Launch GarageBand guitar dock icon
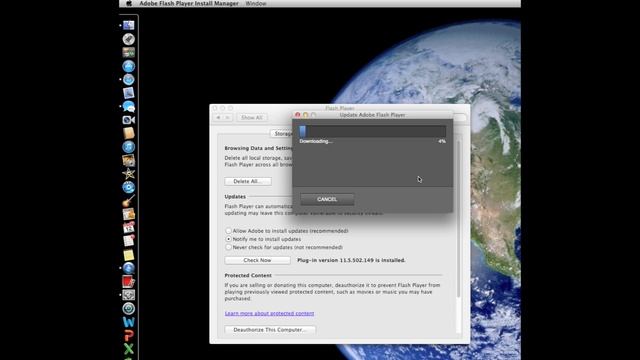Image resolution: width=640 pixels, height=360 pixels. (129, 201)
